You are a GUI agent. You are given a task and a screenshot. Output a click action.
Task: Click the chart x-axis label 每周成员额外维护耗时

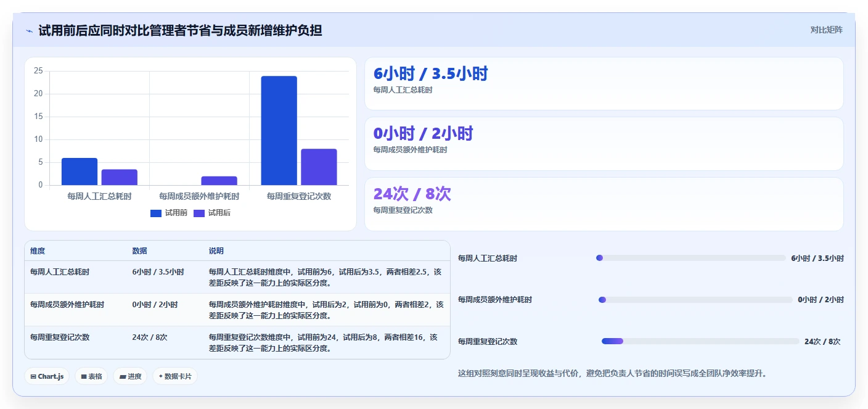[199, 196]
